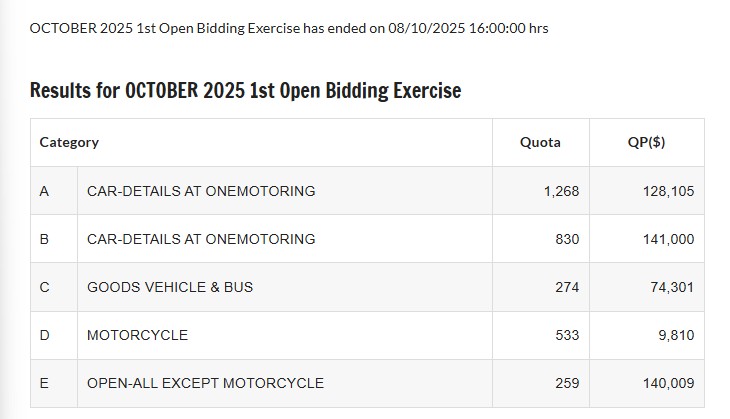
Task: Click the 140,009 quota premium cell
Action: (x=669, y=384)
